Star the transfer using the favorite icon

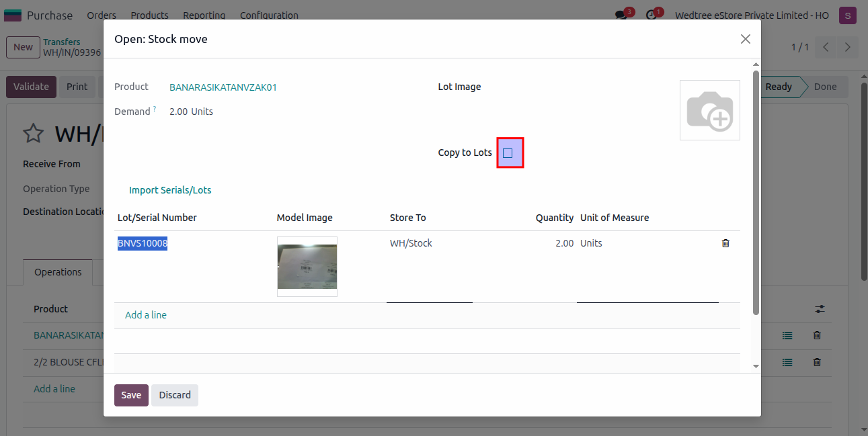pyautogui.click(x=33, y=133)
